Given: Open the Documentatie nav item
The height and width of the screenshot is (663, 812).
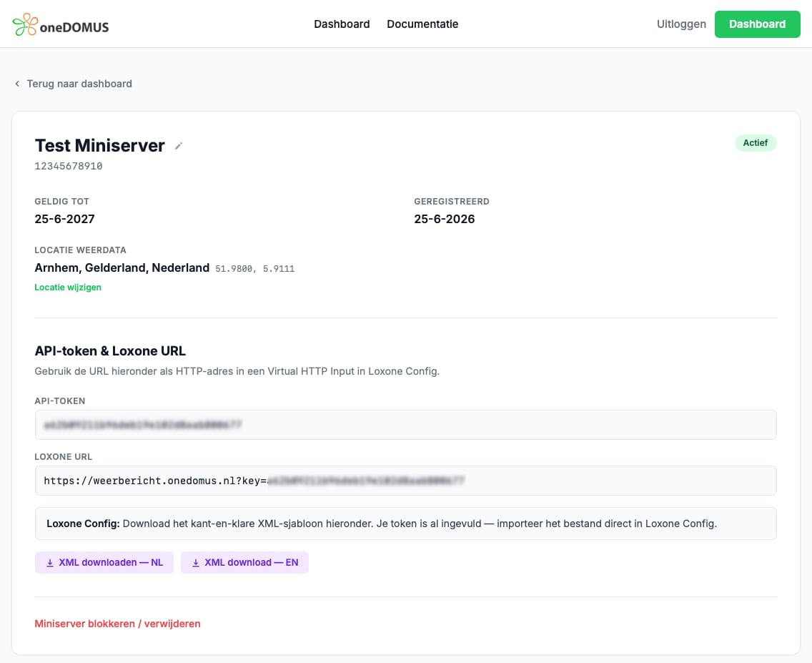Looking at the screenshot, I should (422, 24).
